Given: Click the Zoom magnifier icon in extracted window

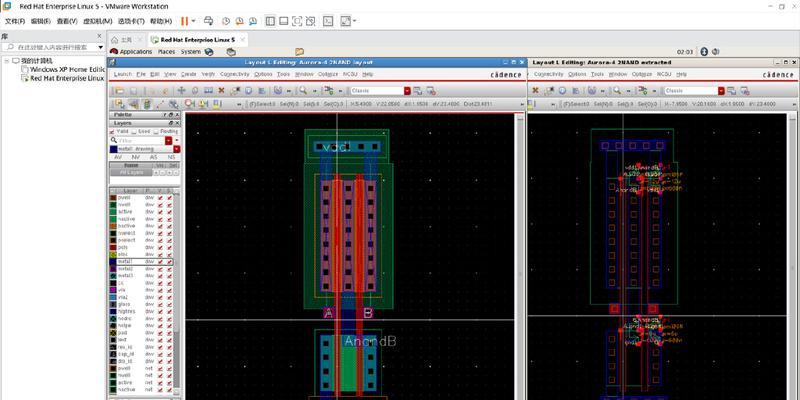Looking at the screenshot, I should [x=617, y=91].
